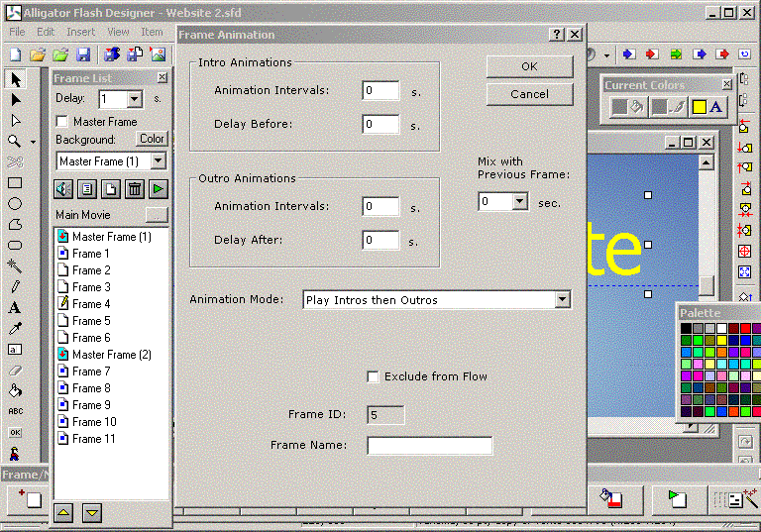Click the New file toolbar icon

(x=16, y=54)
